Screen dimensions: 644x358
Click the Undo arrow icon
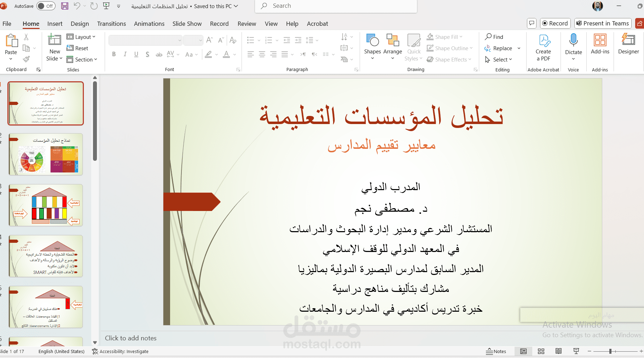click(77, 6)
